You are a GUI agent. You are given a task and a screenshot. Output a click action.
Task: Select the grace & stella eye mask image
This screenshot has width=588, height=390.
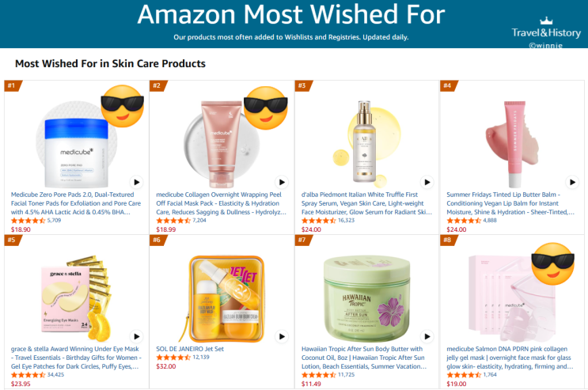(x=76, y=298)
